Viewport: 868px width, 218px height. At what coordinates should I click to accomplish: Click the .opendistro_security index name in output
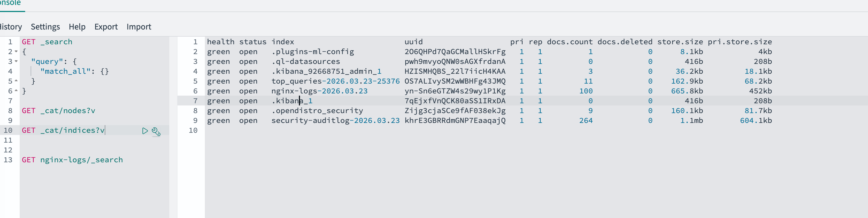tap(317, 111)
